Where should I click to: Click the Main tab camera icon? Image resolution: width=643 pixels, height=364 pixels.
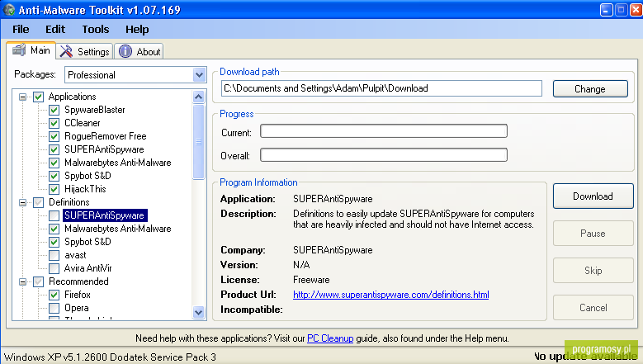pyautogui.click(x=19, y=50)
